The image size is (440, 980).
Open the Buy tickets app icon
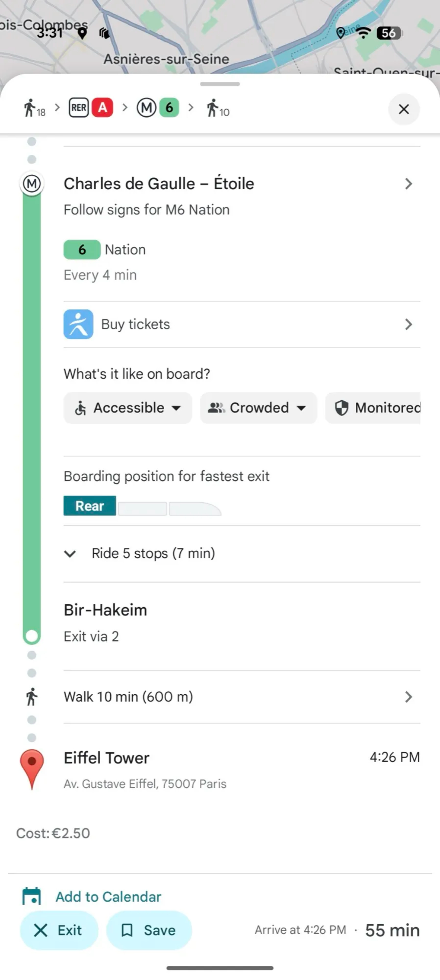(78, 324)
